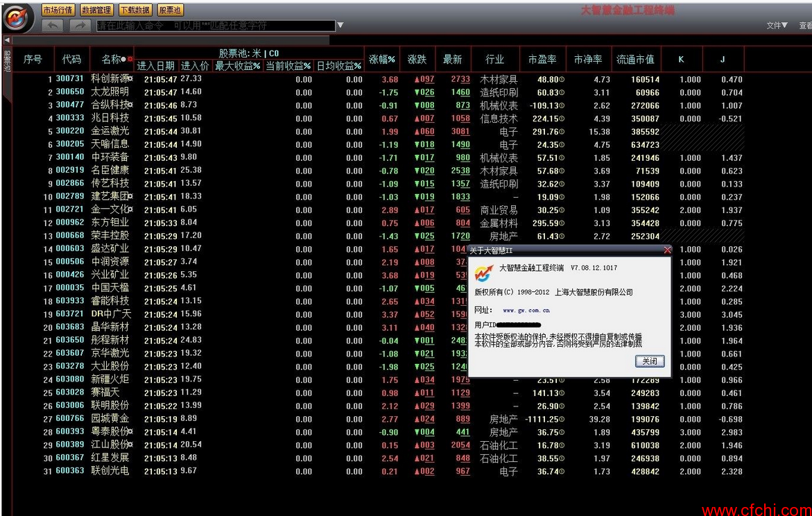Sort by 市净率 column header

tap(588, 59)
